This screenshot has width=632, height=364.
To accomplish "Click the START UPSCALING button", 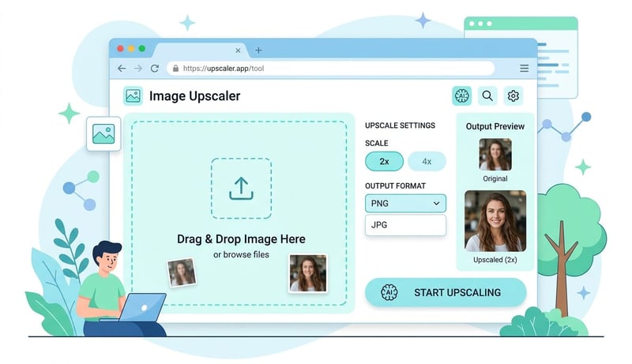I will [446, 292].
